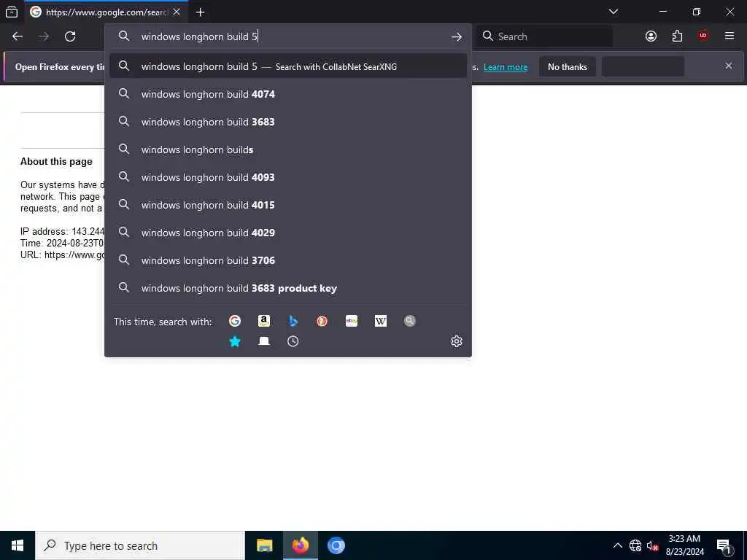Dismiss the Open Firefox notification bar

pyautogui.click(x=729, y=66)
